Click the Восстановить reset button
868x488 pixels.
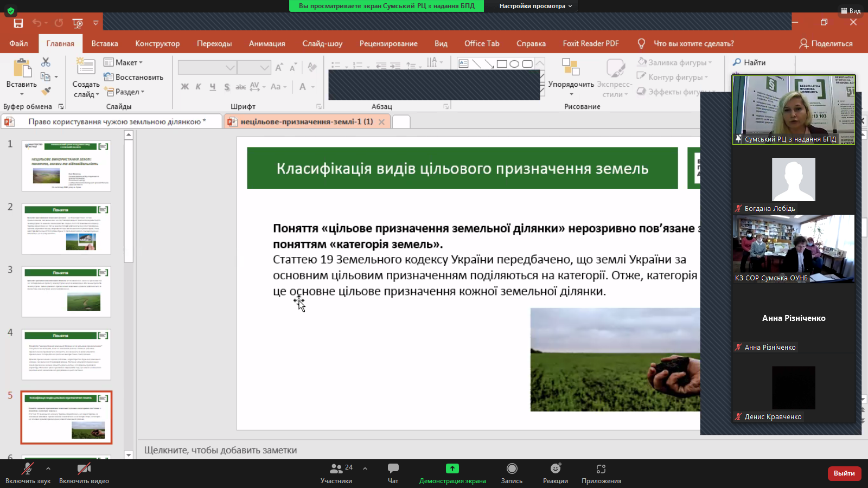pyautogui.click(x=133, y=77)
